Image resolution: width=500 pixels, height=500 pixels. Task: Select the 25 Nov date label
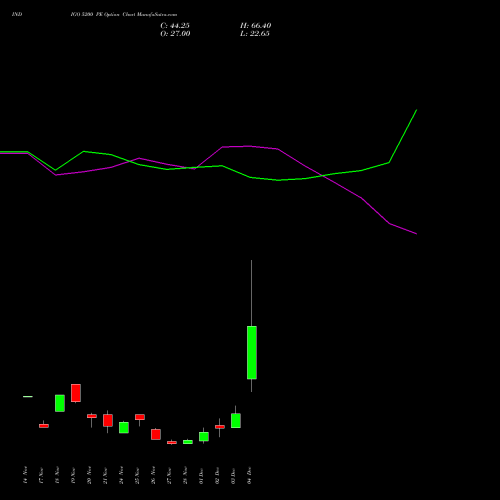tap(137, 475)
